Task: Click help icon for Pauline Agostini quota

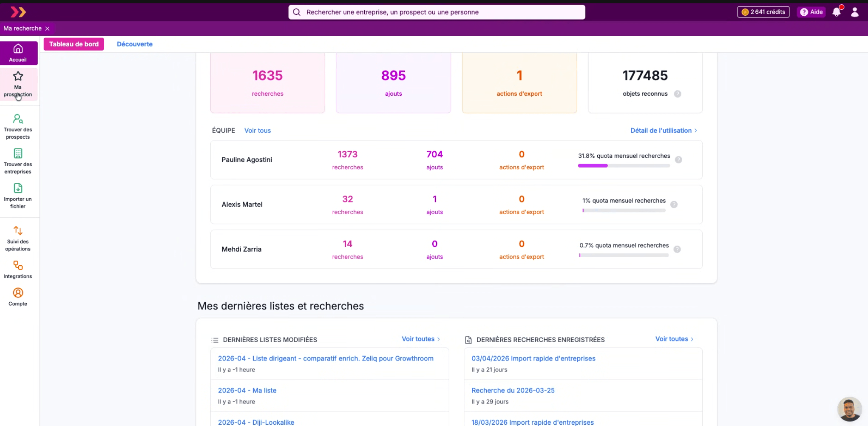Action: coord(678,160)
